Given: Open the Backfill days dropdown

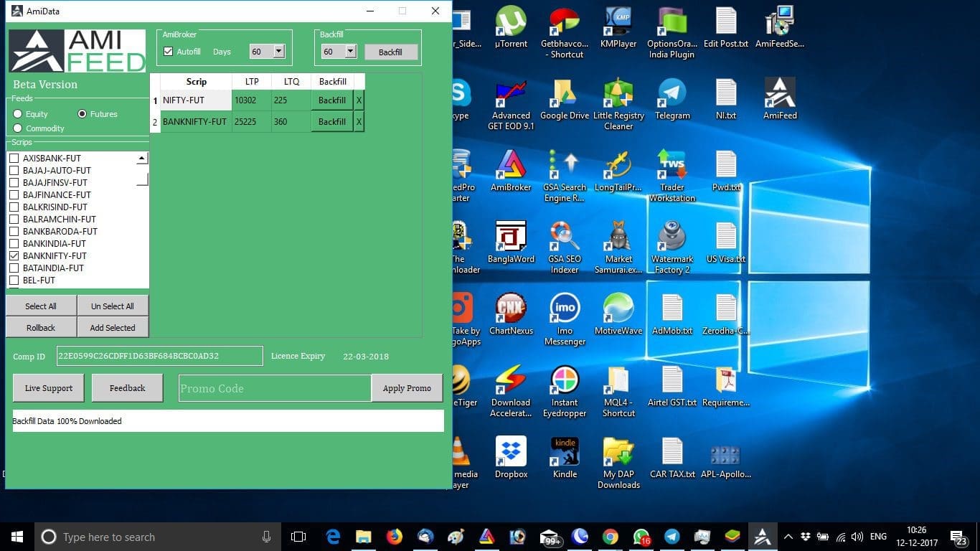Looking at the screenshot, I should pyautogui.click(x=351, y=52).
